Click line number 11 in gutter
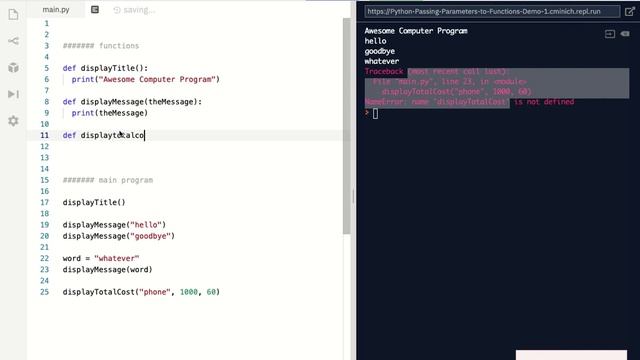Viewport: 640px width, 360px height. [x=44, y=135]
